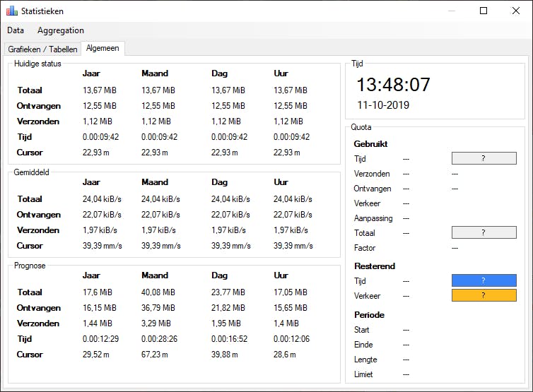Click the clock time 13:48:07
The image size is (533, 392).
click(x=393, y=85)
